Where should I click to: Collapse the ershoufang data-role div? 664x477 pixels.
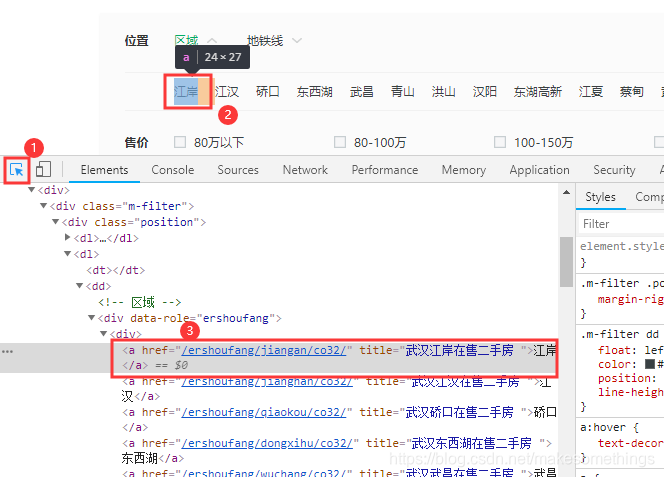[x=91, y=318]
